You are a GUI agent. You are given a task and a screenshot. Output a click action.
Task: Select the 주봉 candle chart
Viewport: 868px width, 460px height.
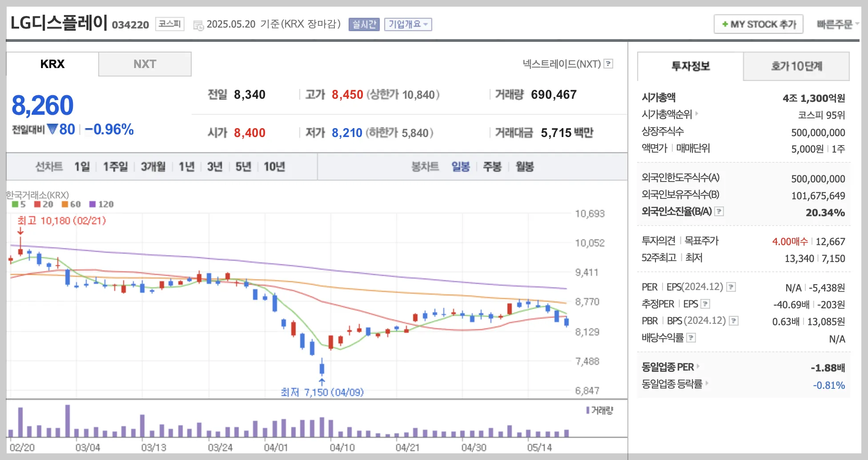[x=492, y=167]
